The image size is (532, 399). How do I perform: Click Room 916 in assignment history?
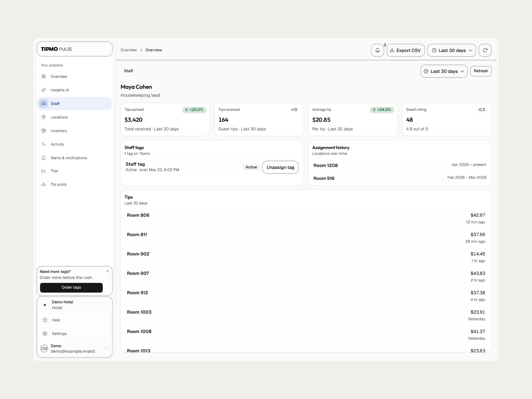pyautogui.click(x=324, y=178)
